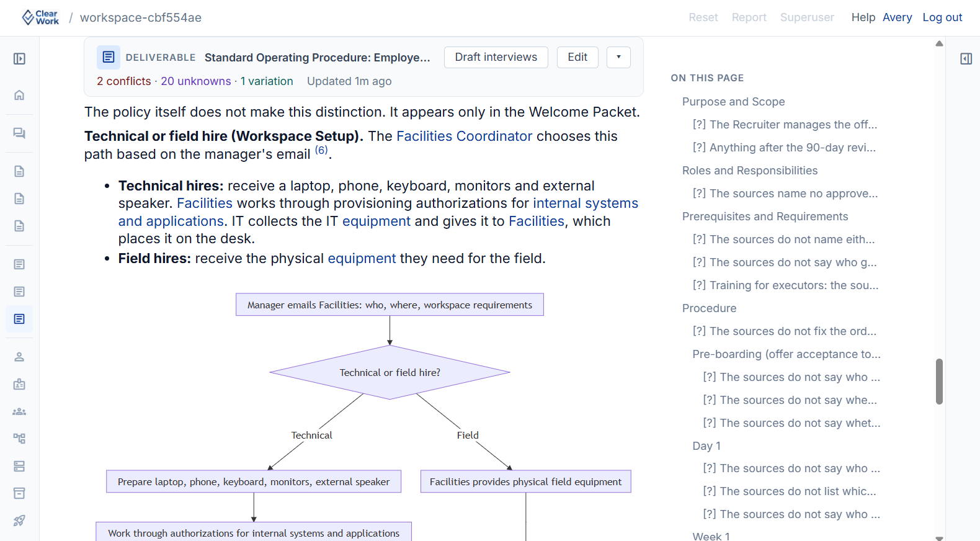Open the ID badge icon in sidebar
The height and width of the screenshot is (541, 980).
click(19, 384)
